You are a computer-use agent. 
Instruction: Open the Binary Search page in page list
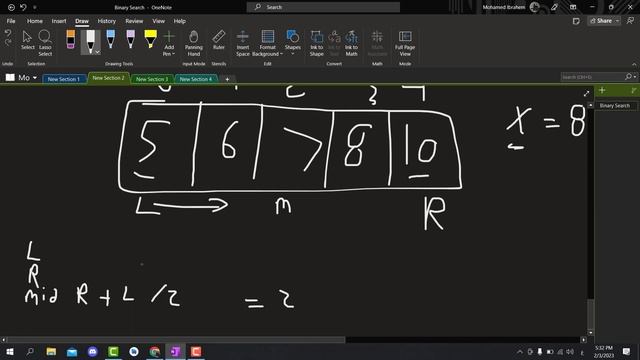pos(614,106)
